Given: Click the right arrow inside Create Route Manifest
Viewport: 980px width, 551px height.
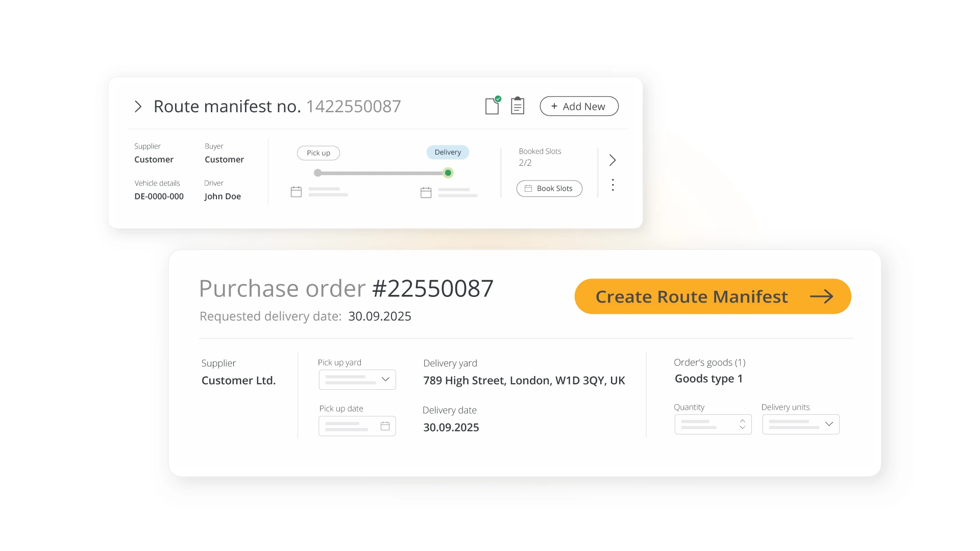Looking at the screenshot, I should click(x=823, y=296).
